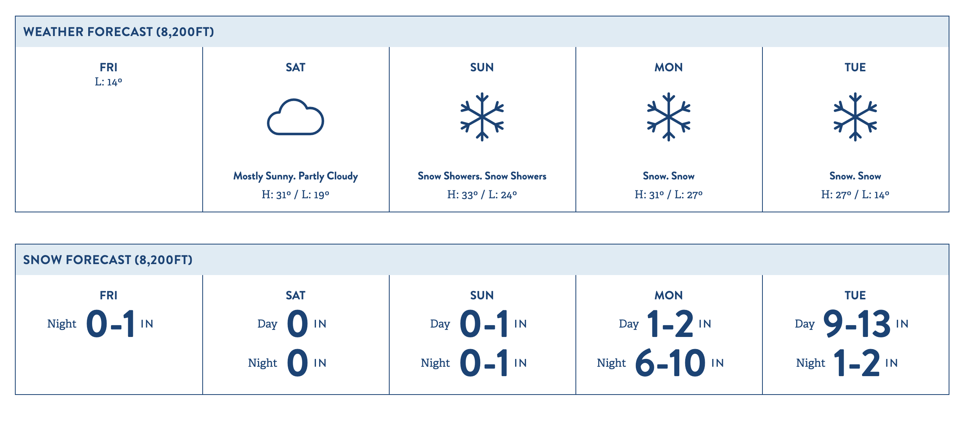Click 'Mostly Sunny. Partly Cloudy' description
Image resolution: width=980 pixels, height=431 pixels.
pos(296,176)
